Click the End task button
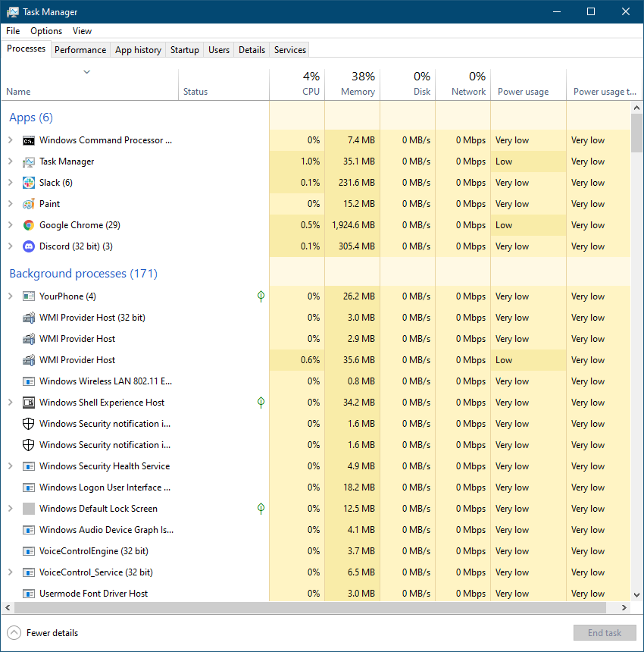 tap(605, 633)
